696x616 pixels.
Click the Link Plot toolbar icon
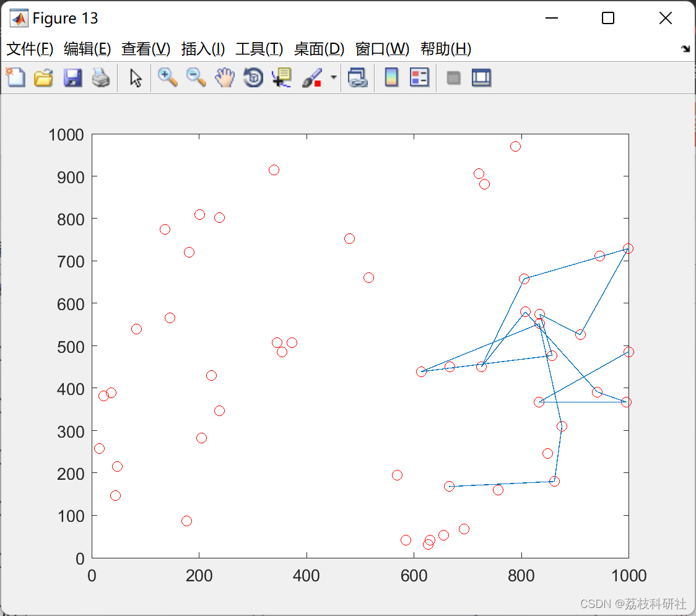coord(358,77)
